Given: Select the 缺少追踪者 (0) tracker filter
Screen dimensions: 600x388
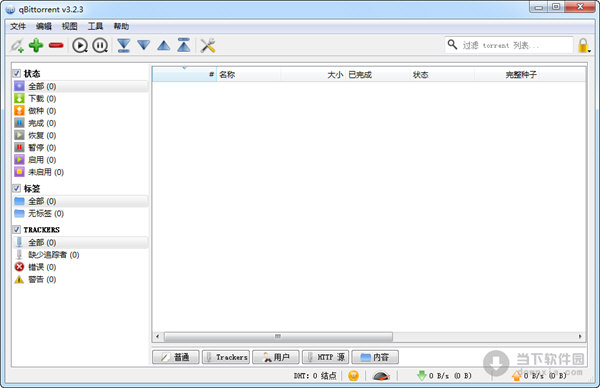Looking at the screenshot, I should tap(80, 255).
